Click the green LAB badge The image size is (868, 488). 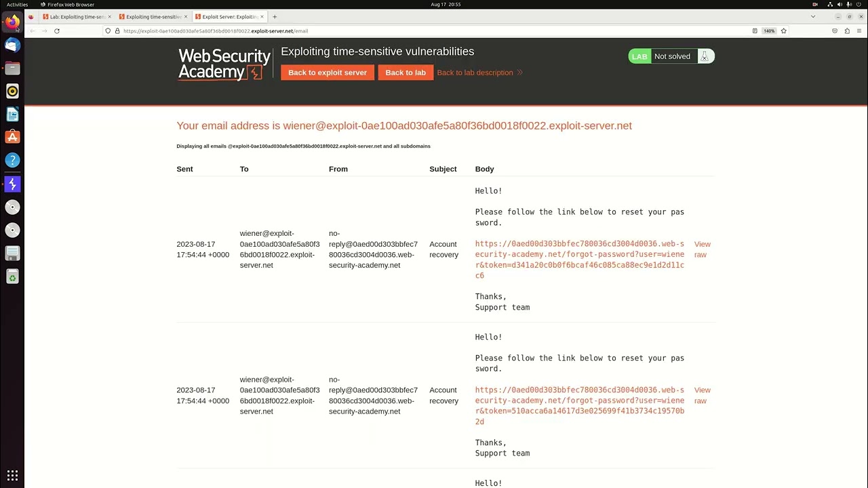(639, 56)
